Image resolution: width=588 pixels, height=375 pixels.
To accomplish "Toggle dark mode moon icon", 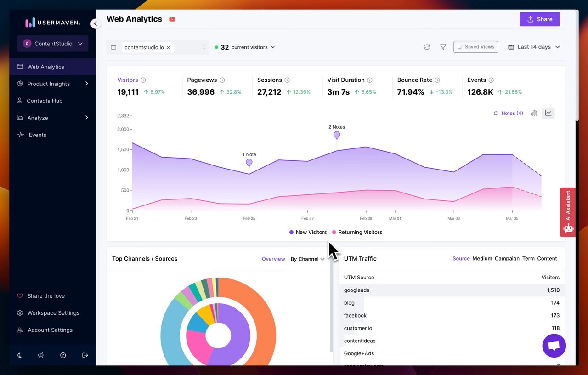I will (20, 355).
